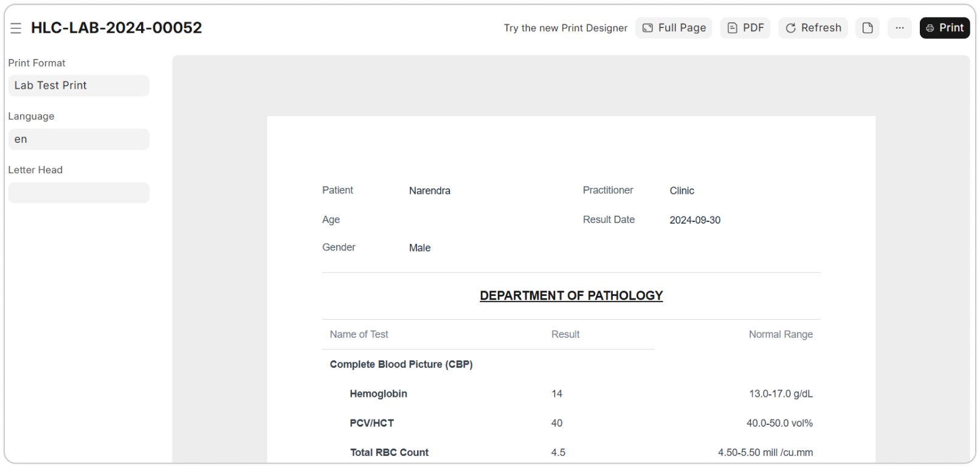Select the empty Letter Head field
The height and width of the screenshot is (468, 980).
[x=79, y=193]
